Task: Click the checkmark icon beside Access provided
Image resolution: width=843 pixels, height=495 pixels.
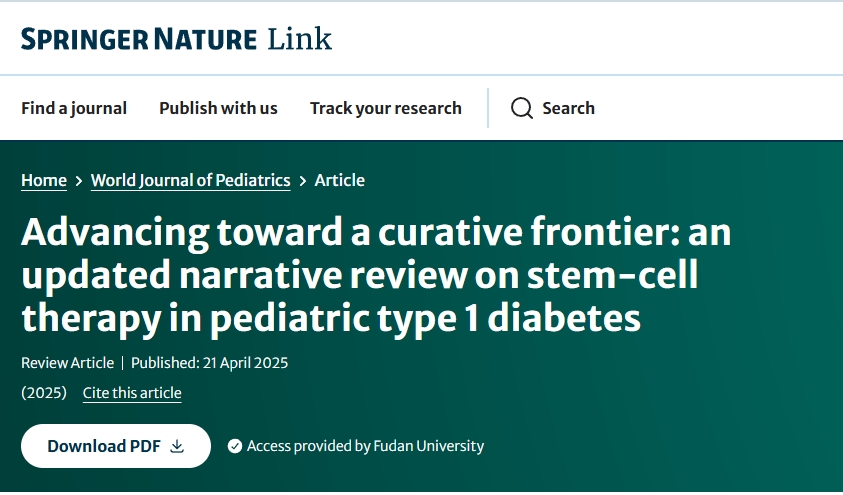Action: 235,446
